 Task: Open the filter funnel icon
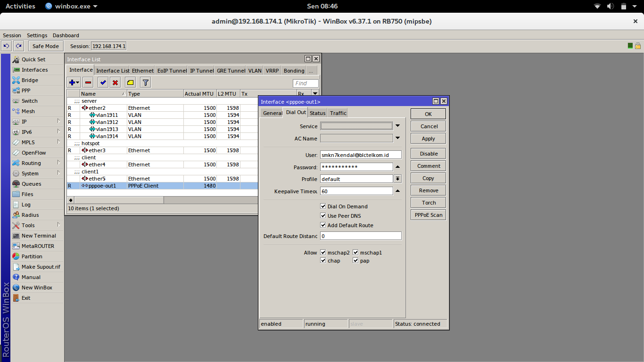[x=146, y=82]
